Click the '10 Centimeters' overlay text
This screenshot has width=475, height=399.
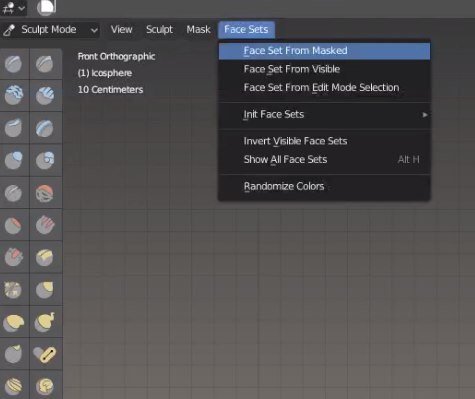point(110,90)
